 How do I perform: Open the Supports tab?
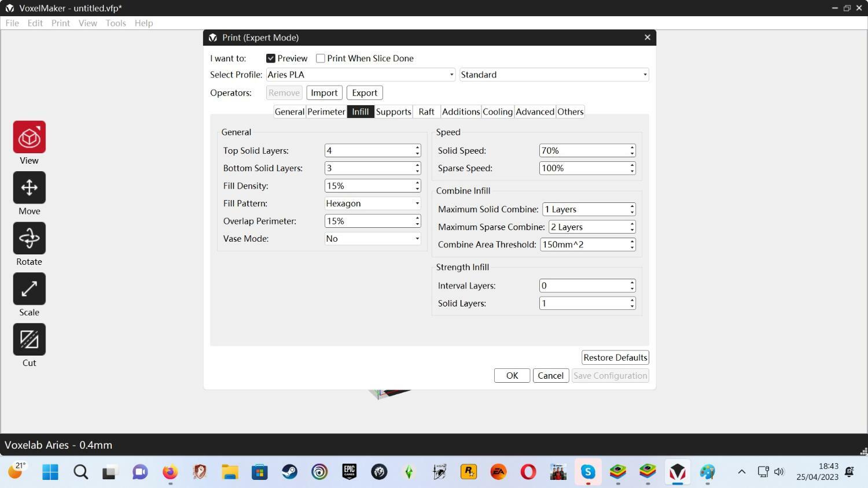pos(393,112)
